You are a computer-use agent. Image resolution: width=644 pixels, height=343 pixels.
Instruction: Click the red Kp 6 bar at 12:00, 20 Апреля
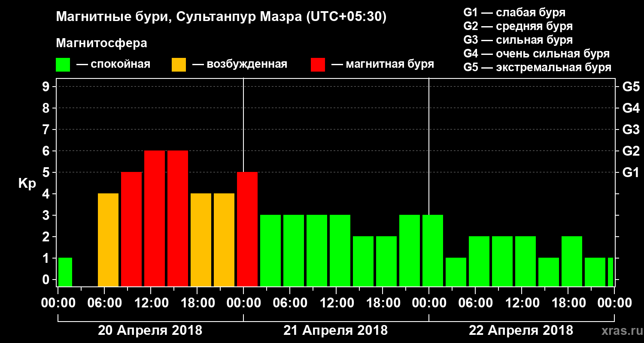(x=155, y=218)
